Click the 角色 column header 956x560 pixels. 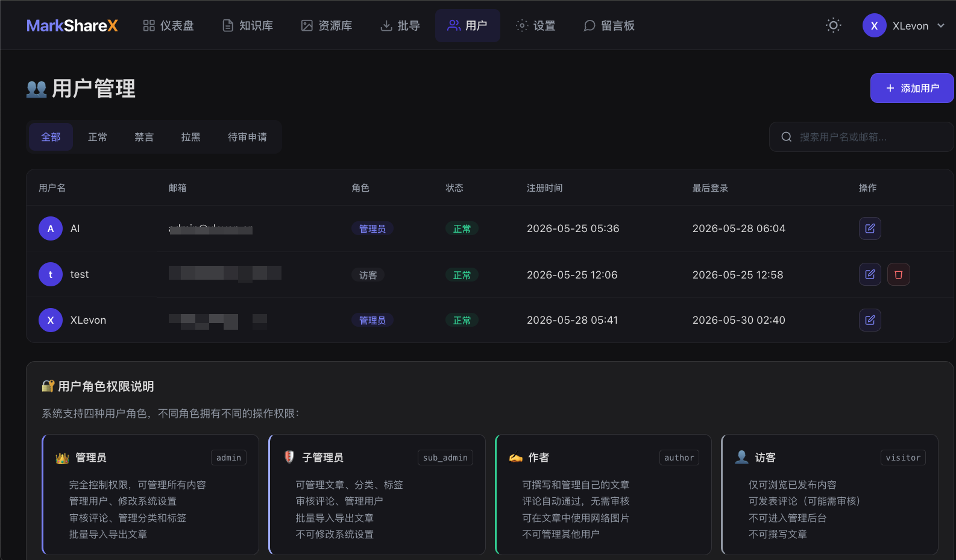coord(360,188)
